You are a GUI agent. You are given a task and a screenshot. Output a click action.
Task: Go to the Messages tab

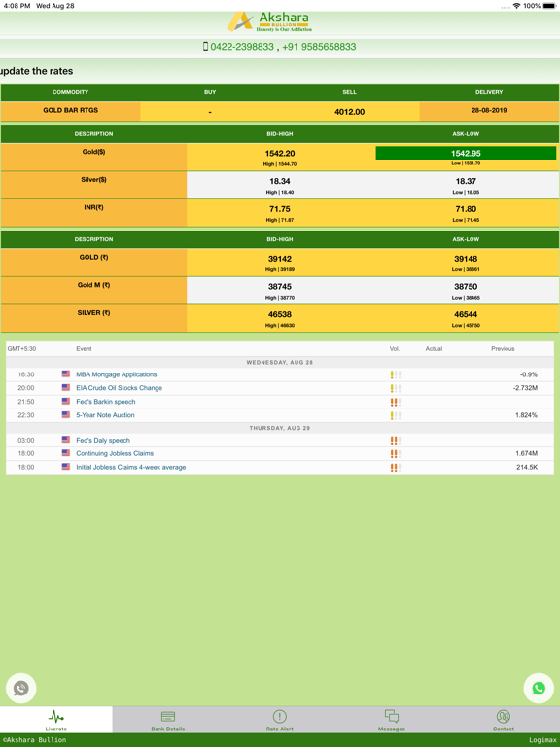point(392,720)
